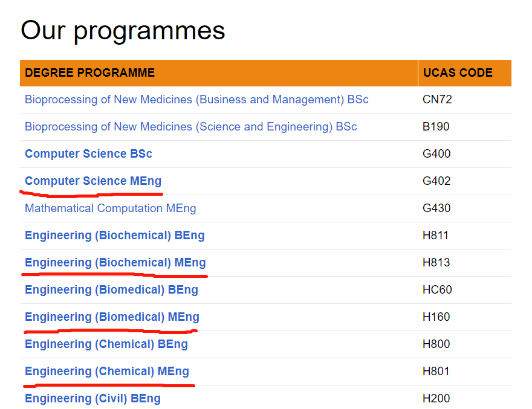Open Bioprocessing of New Medicines (Science and Engineering) BSc
The image size is (532, 409).
click(191, 126)
